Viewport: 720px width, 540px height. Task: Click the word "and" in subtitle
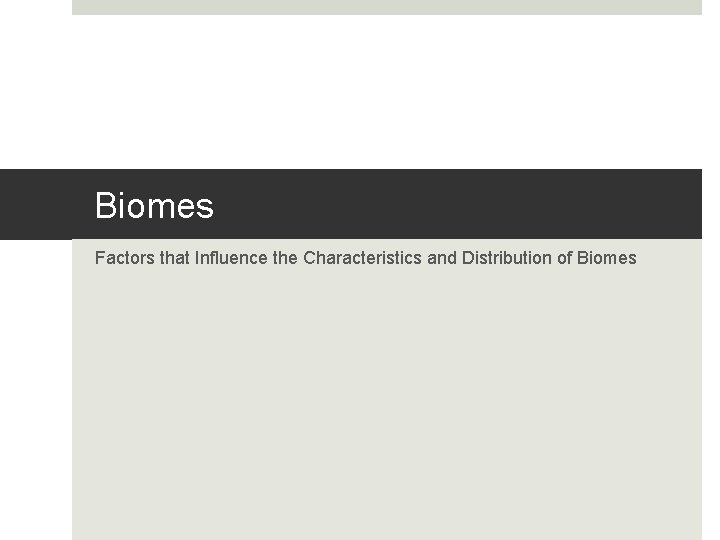click(442, 258)
